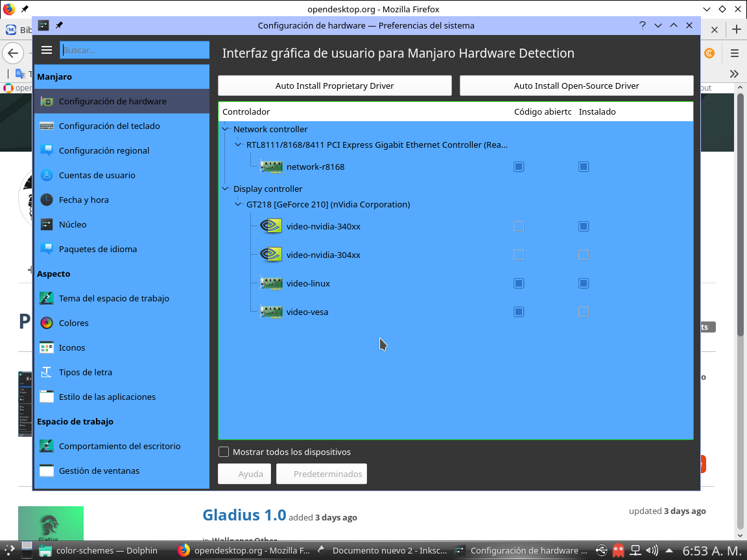Collapse the RTL8111/8168/8411 Ethernet Controller node
The height and width of the screenshot is (560, 747).
(x=238, y=145)
